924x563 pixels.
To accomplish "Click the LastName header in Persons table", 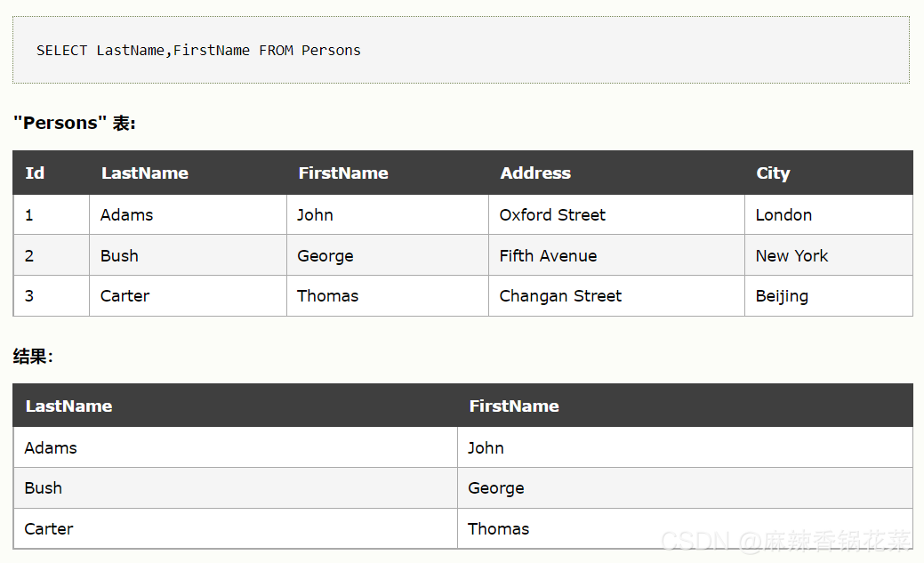I will [x=188, y=173].
